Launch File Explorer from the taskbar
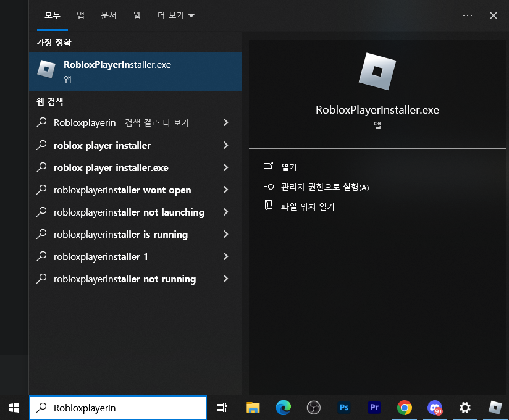The width and height of the screenshot is (509, 420). (253, 408)
